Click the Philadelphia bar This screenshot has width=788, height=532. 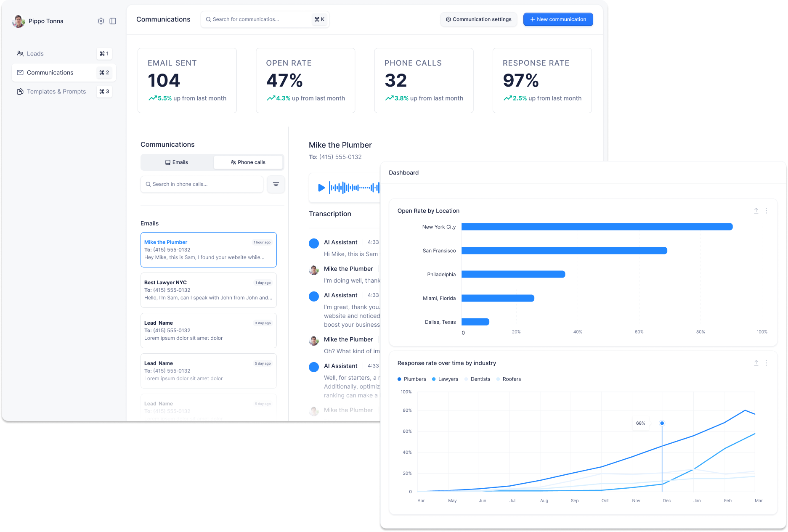(x=513, y=274)
